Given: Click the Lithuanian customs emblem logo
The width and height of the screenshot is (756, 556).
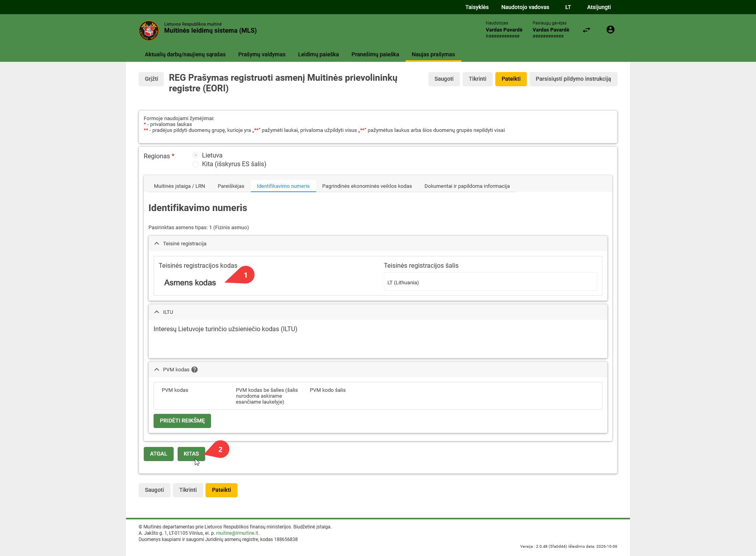Looking at the screenshot, I should pyautogui.click(x=149, y=30).
